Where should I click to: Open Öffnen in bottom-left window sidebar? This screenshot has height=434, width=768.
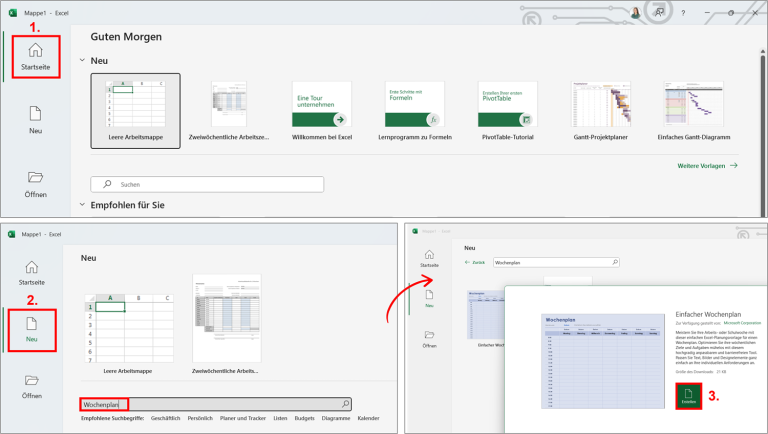(31, 386)
